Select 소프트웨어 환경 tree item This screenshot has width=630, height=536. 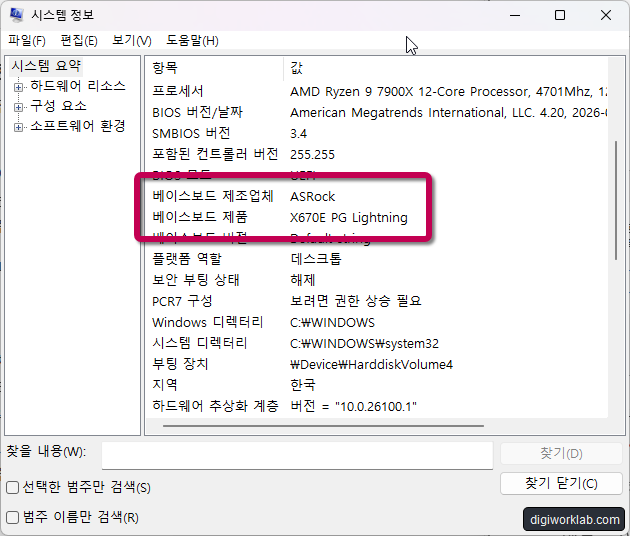(78, 126)
